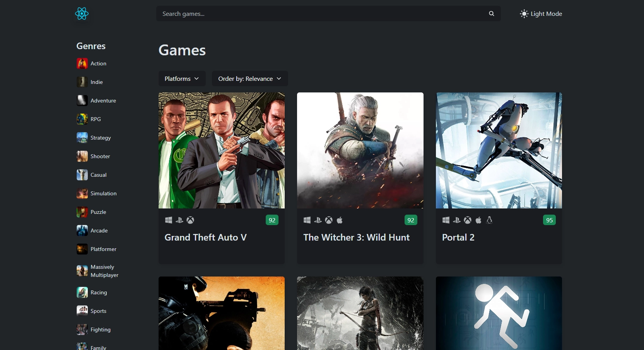Click the Shooter genre thumbnail icon
The width and height of the screenshot is (644, 350).
(x=82, y=156)
